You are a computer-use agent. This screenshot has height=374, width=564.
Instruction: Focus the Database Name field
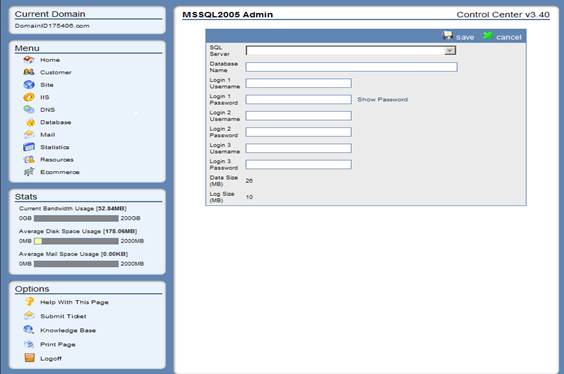pyautogui.click(x=351, y=67)
